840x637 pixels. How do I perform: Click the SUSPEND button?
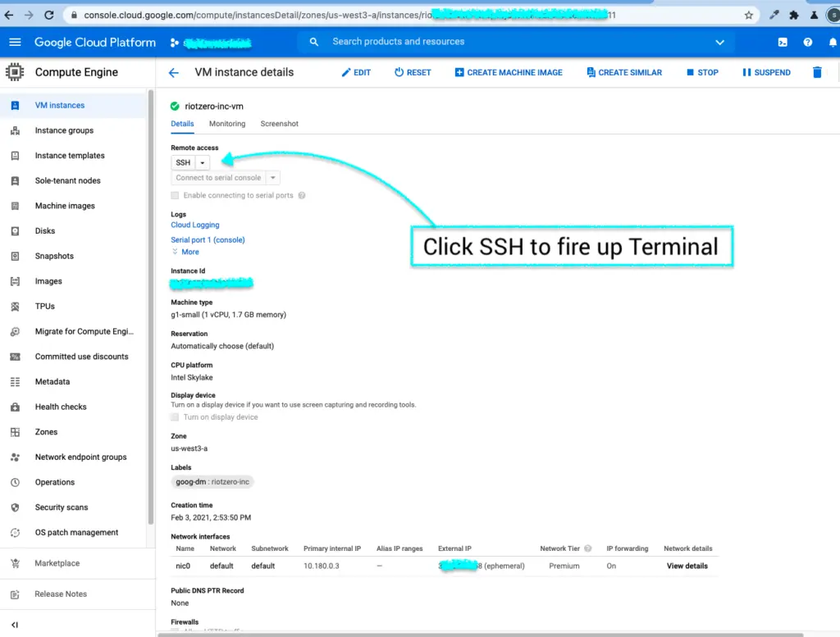[x=766, y=73]
